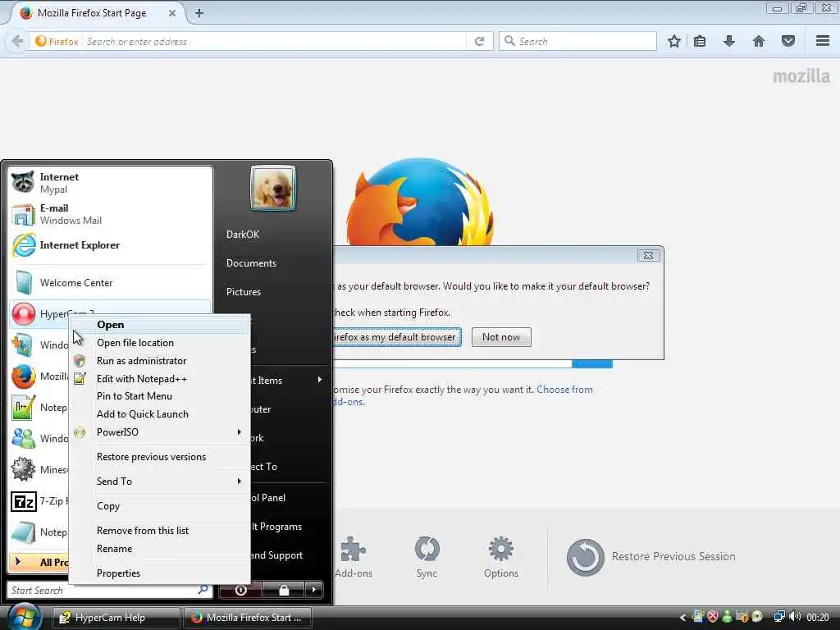Click the Firefox Search box

click(577, 41)
